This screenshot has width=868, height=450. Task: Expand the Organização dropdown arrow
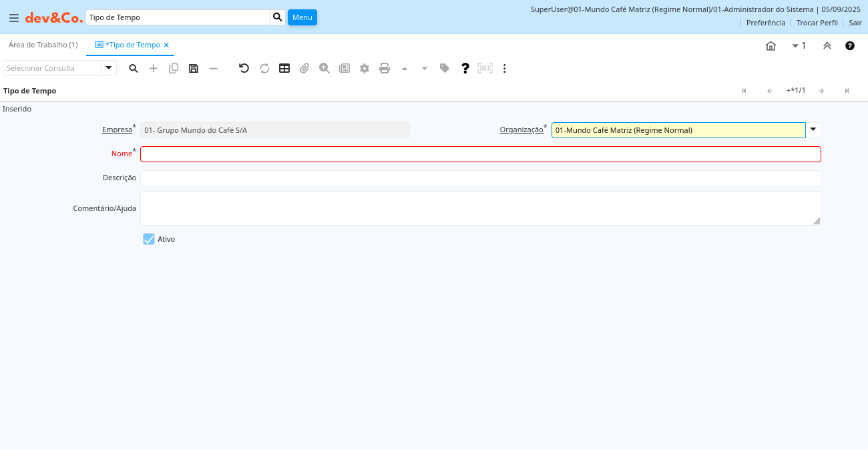[x=813, y=130]
